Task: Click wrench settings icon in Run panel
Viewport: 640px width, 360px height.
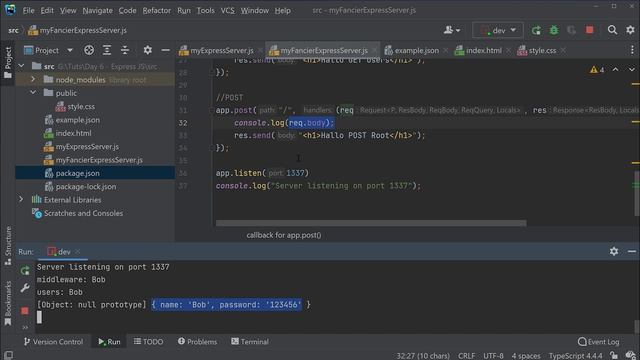Action: 25,288
